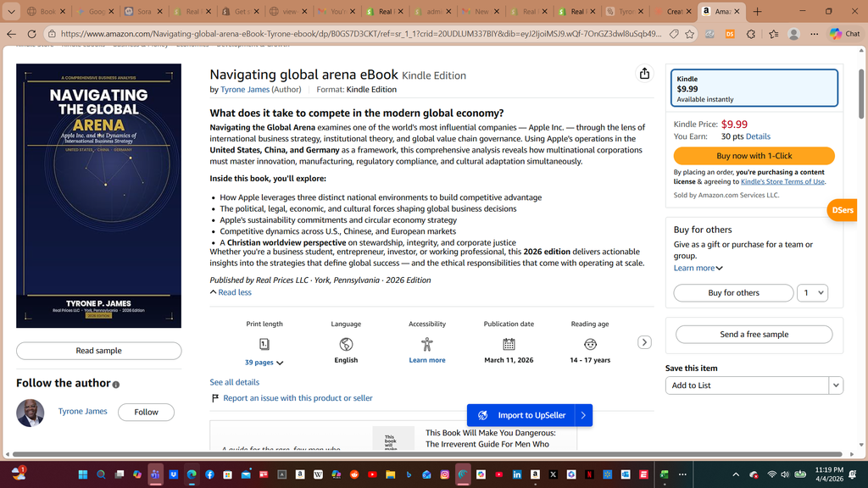Image resolution: width=868 pixels, height=488 pixels.
Task: Switch to the Tyron browser tab
Action: pyautogui.click(x=626, y=11)
